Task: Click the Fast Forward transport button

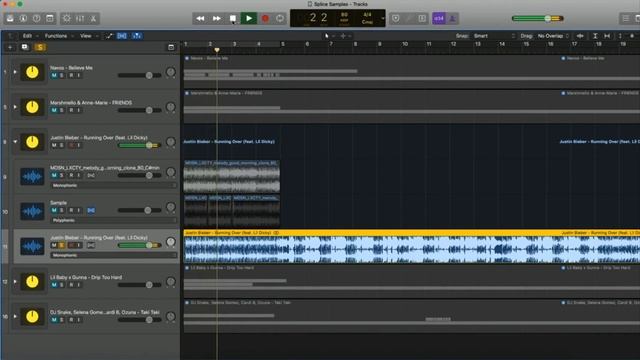Action: (217, 18)
